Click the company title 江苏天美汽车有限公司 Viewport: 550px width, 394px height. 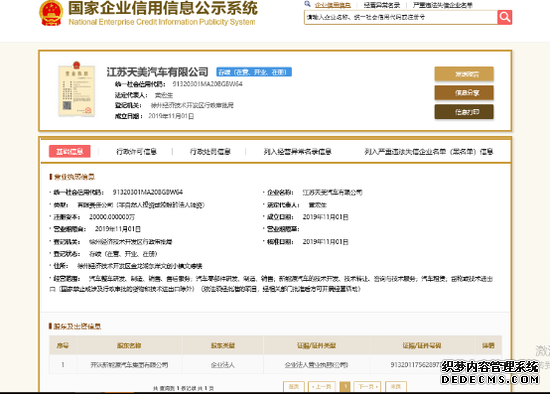point(157,72)
